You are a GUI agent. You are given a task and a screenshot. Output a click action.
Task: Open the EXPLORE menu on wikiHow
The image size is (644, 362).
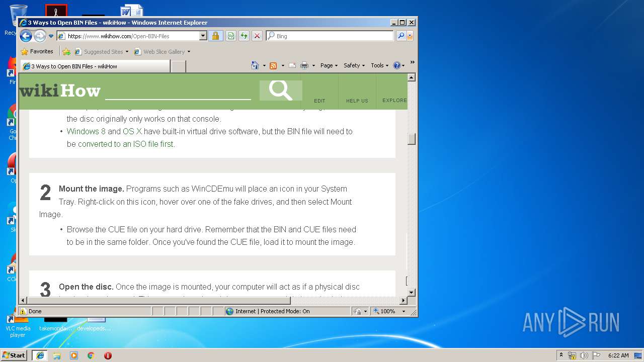[x=394, y=101]
